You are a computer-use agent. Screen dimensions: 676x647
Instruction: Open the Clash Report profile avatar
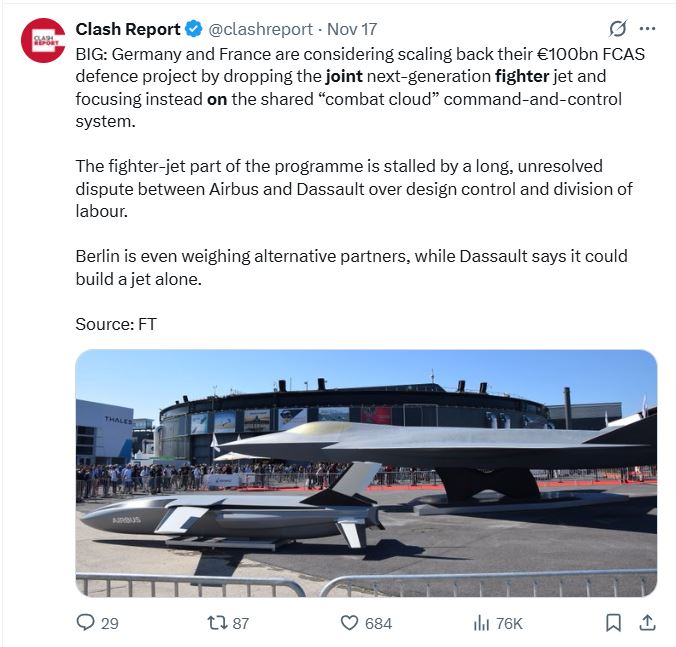42,40
